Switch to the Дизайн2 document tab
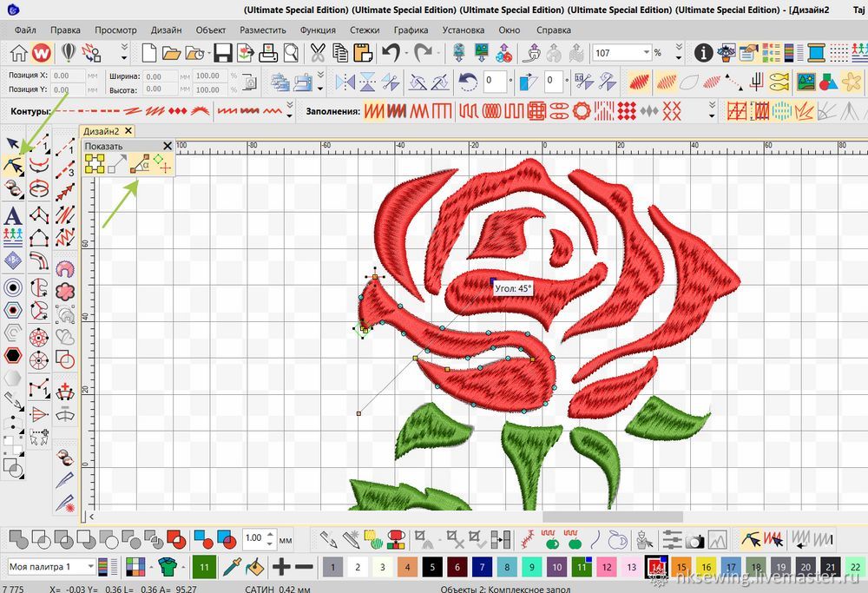 (101, 131)
